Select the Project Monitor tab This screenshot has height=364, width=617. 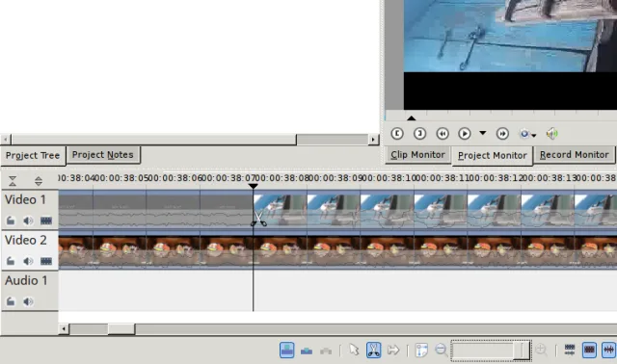coord(493,155)
